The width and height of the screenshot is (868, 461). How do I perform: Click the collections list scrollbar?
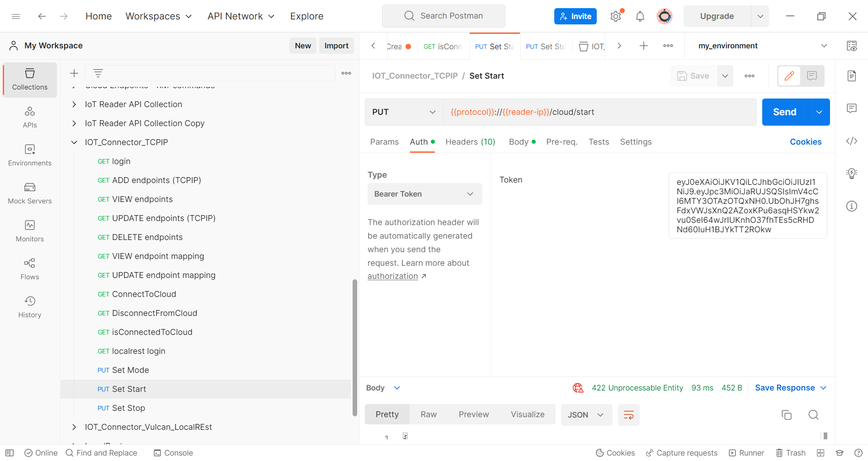[355, 348]
